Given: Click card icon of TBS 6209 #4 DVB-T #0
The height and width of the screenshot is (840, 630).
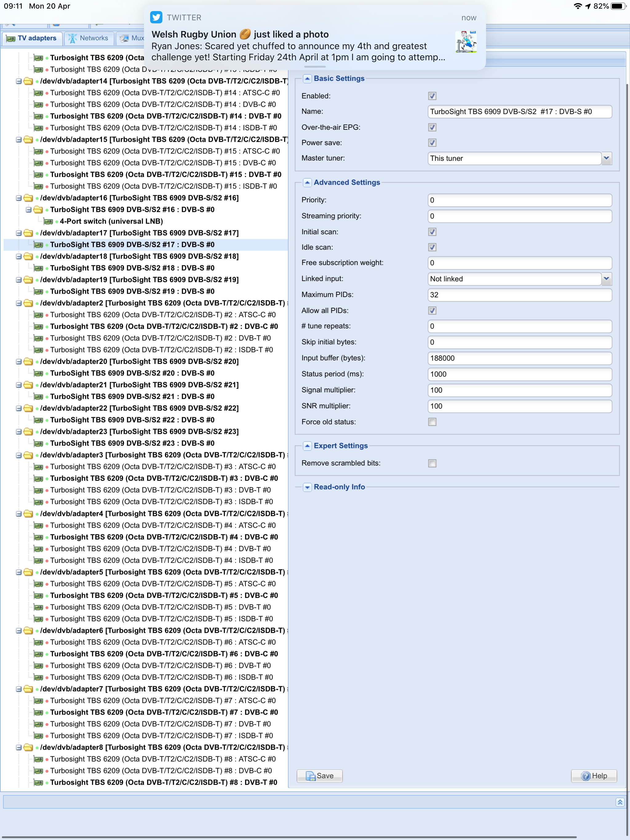Looking at the screenshot, I should (x=38, y=549).
